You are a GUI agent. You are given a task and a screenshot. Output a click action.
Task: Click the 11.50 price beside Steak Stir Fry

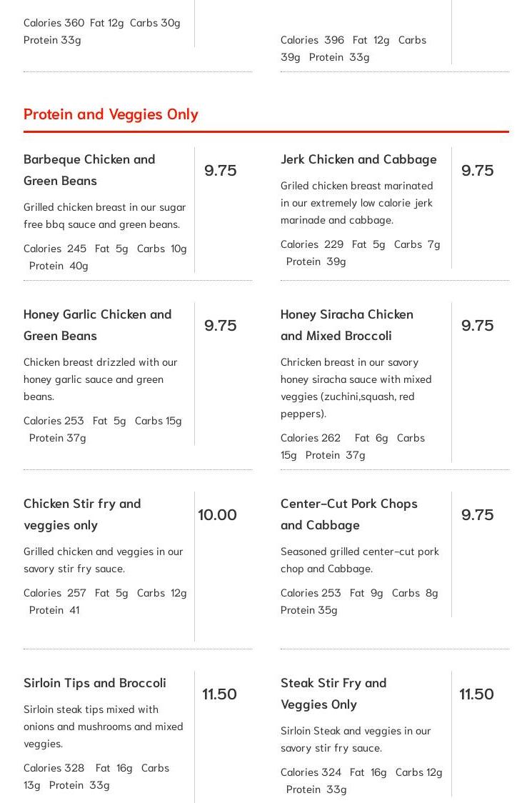(x=476, y=694)
